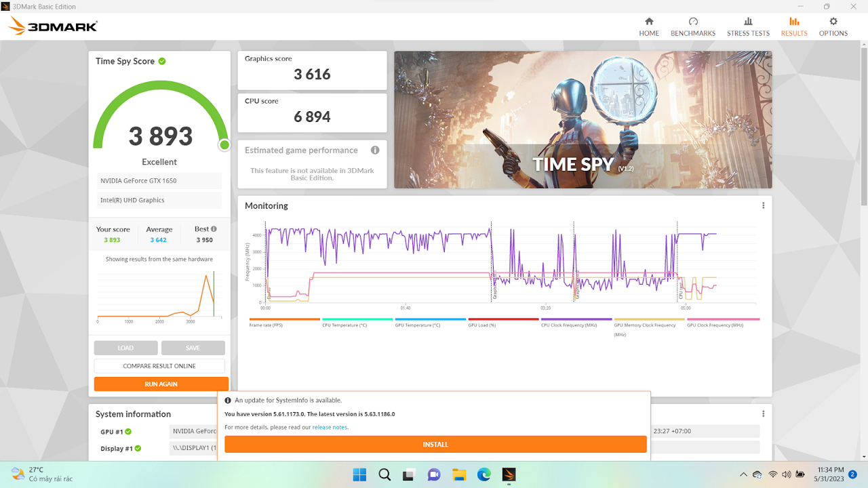Open the Windows Start menu
This screenshot has width=868, height=488.
tap(359, 474)
